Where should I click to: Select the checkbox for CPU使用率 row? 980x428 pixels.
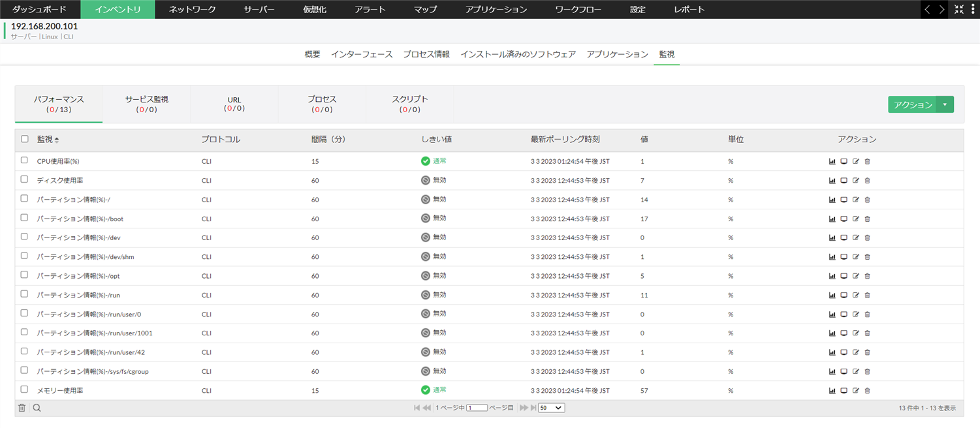[24, 160]
